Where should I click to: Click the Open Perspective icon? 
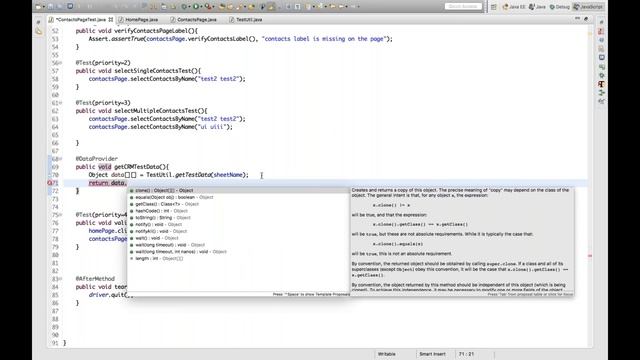tap(494, 7)
